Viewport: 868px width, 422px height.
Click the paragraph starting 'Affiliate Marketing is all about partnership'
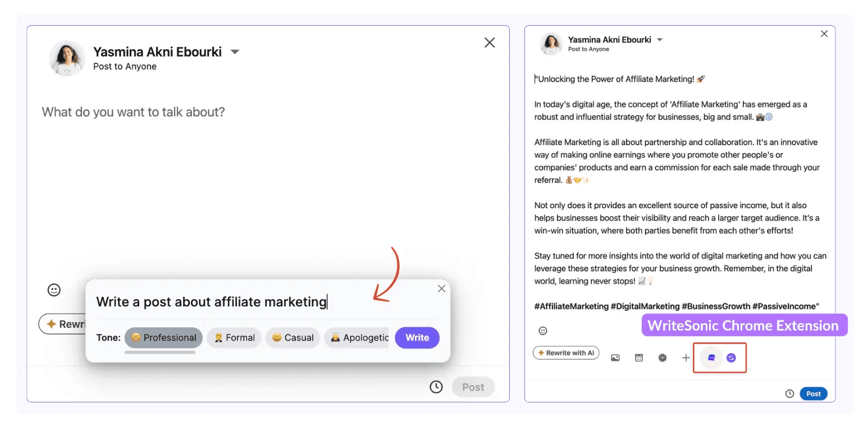(677, 161)
